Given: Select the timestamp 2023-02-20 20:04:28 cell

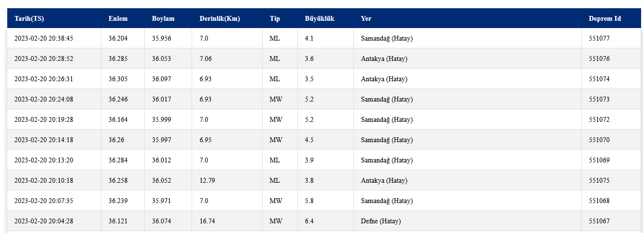Looking at the screenshot, I should (43, 221).
